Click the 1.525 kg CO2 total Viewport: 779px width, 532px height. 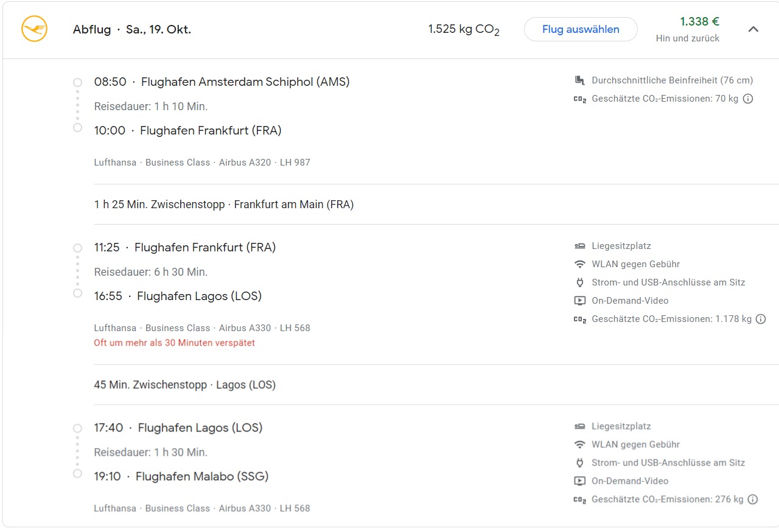click(x=463, y=29)
